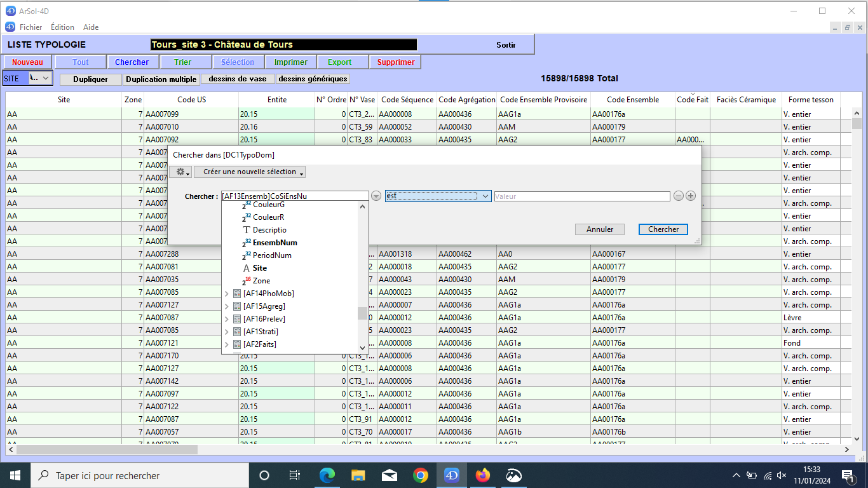This screenshot has height=488, width=868.
Task: Expand the [AF1Strati] table node
Action: [x=227, y=332]
